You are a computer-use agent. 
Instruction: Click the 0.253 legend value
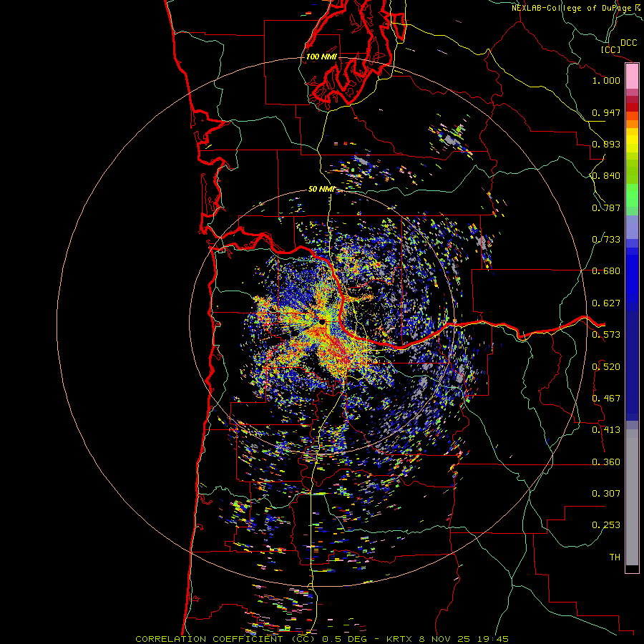[606, 525]
